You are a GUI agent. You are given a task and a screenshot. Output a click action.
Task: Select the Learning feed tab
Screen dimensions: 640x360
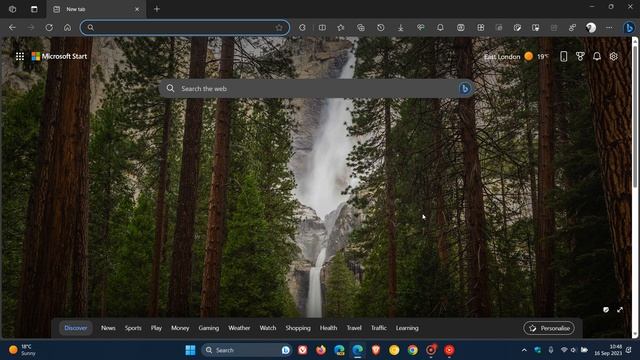coord(407,328)
